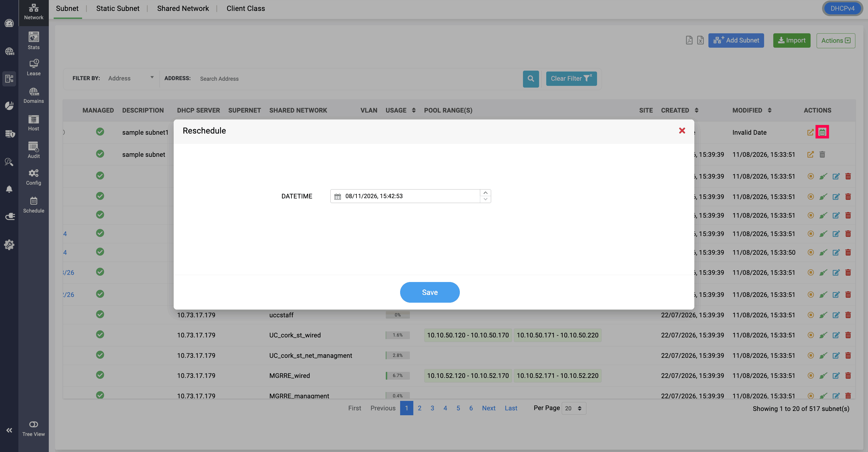Image resolution: width=868 pixels, height=452 pixels.
Task: Toggle the DHCPv4 switch
Action: click(842, 8)
